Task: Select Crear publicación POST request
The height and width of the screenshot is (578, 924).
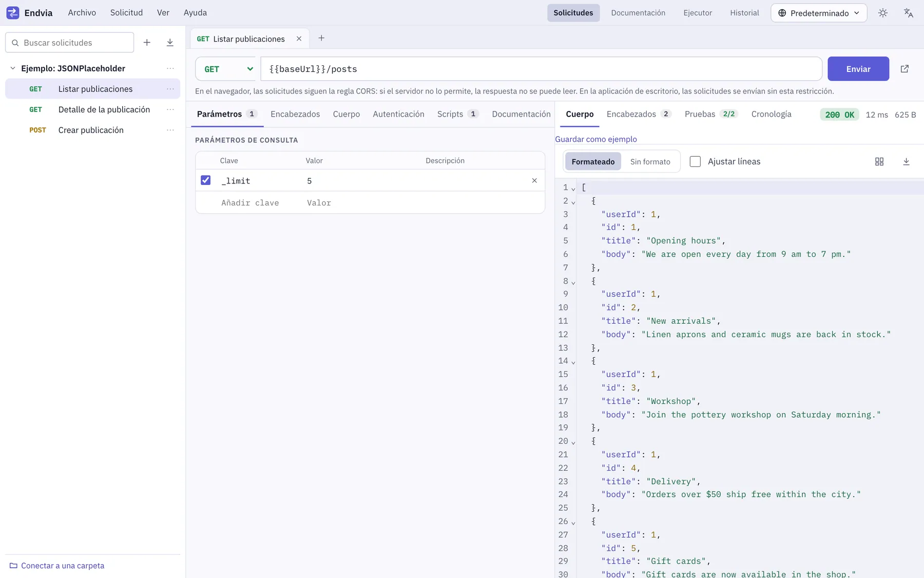Action: point(92,130)
